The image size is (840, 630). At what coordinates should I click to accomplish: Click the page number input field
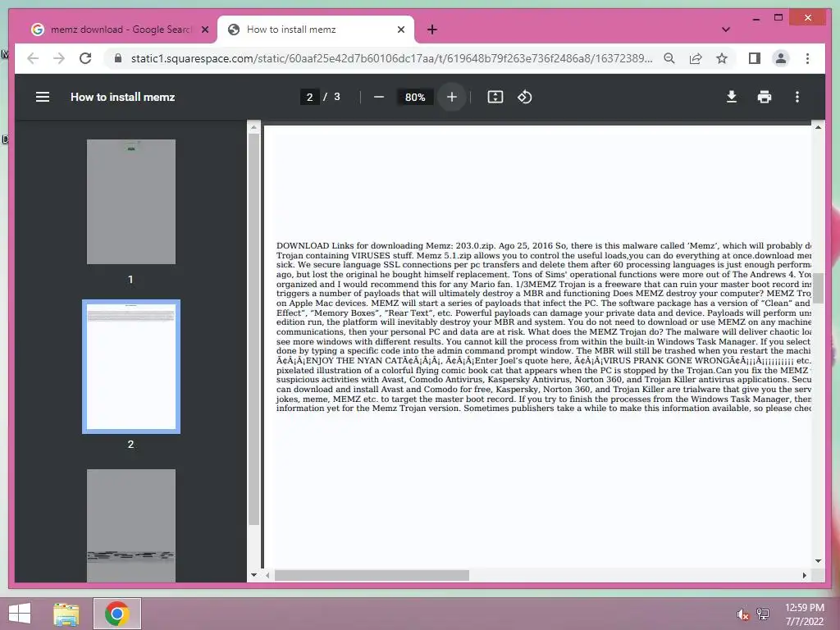point(309,97)
